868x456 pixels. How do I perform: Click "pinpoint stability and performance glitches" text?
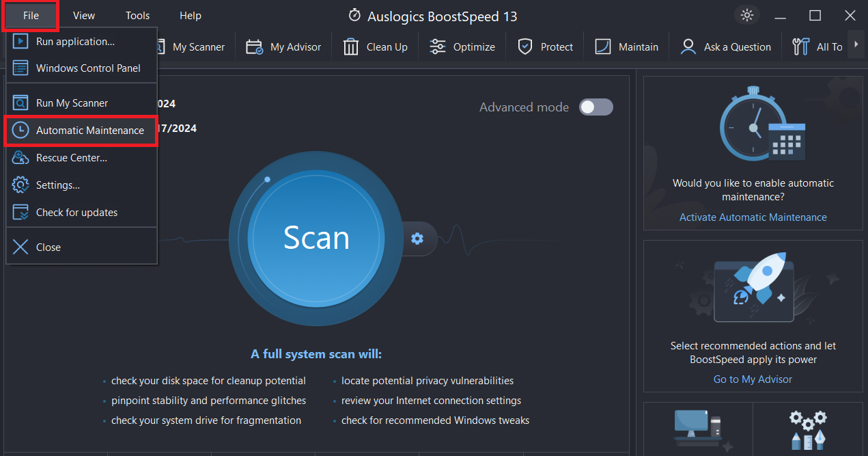tap(209, 401)
